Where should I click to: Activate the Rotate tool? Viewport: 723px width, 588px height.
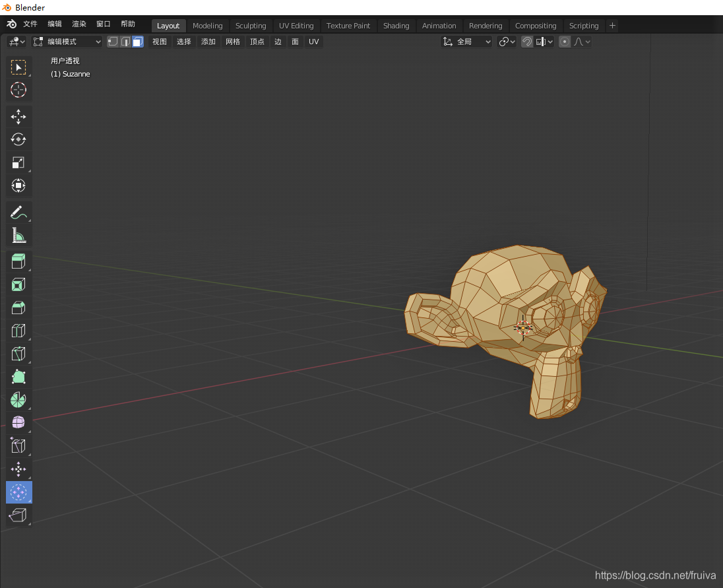coord(18,139)
